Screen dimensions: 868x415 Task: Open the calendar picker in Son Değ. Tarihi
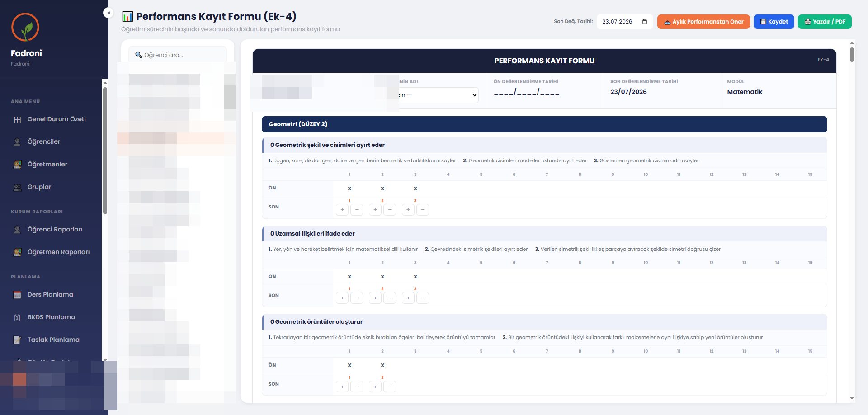[x=645, y=22]
